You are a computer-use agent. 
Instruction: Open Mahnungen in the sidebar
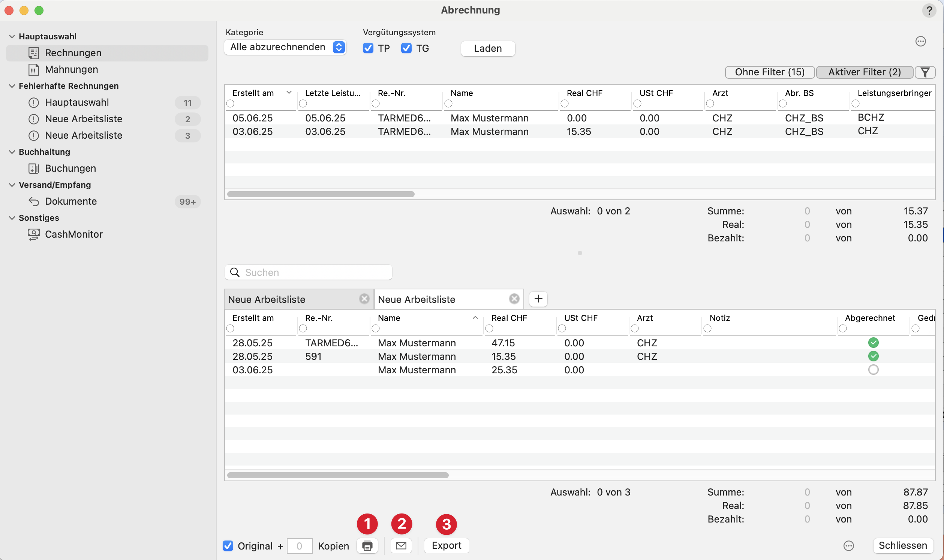tap(107, 69)
